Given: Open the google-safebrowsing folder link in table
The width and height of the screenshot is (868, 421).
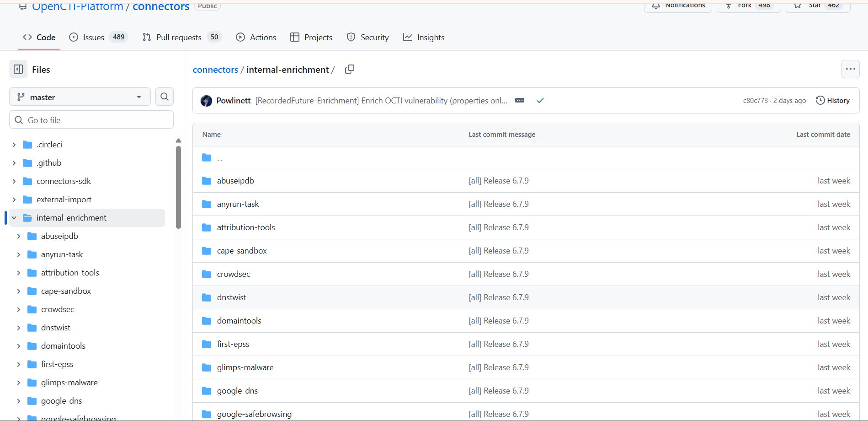Looking at the screenshot, I should pos(254,414).
